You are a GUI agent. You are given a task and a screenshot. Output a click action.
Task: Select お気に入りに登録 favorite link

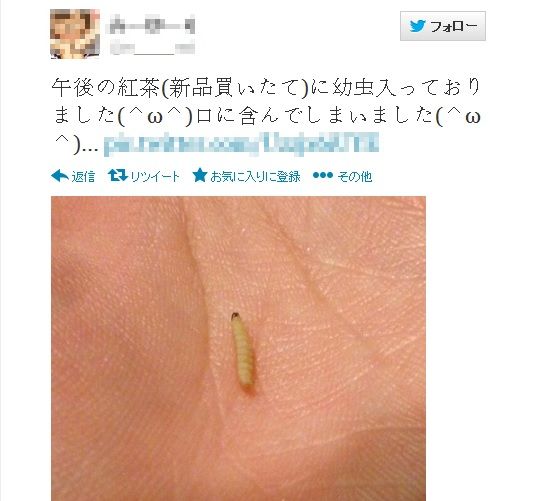pos(255,176)
